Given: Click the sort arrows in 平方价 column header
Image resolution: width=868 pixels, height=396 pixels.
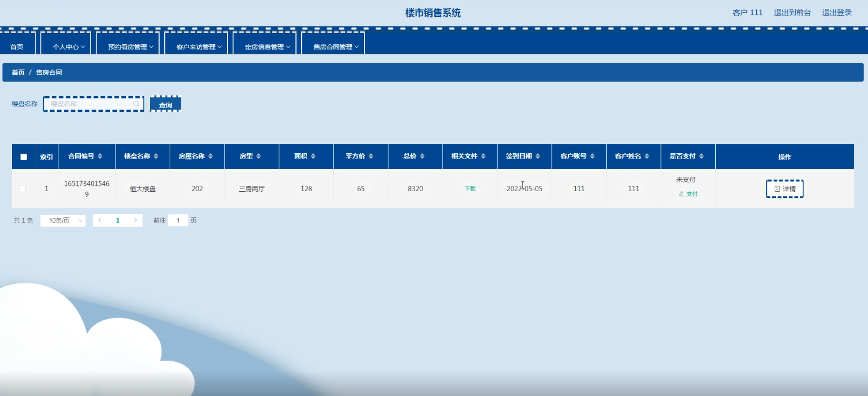Looking at the screenshot, I should coord(371,156).
